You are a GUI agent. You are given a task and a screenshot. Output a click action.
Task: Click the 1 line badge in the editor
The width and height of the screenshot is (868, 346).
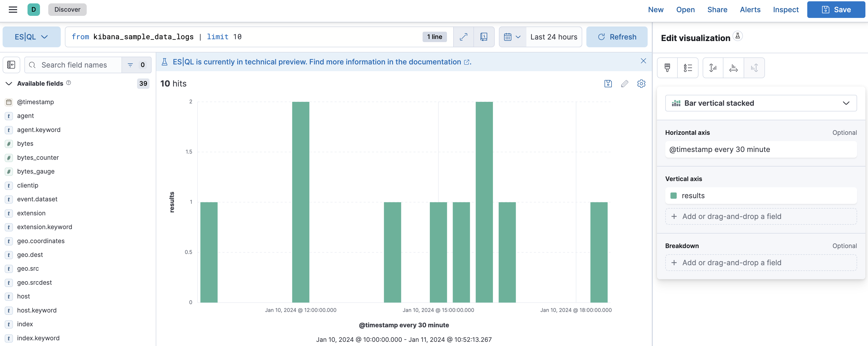click(434, 37)
